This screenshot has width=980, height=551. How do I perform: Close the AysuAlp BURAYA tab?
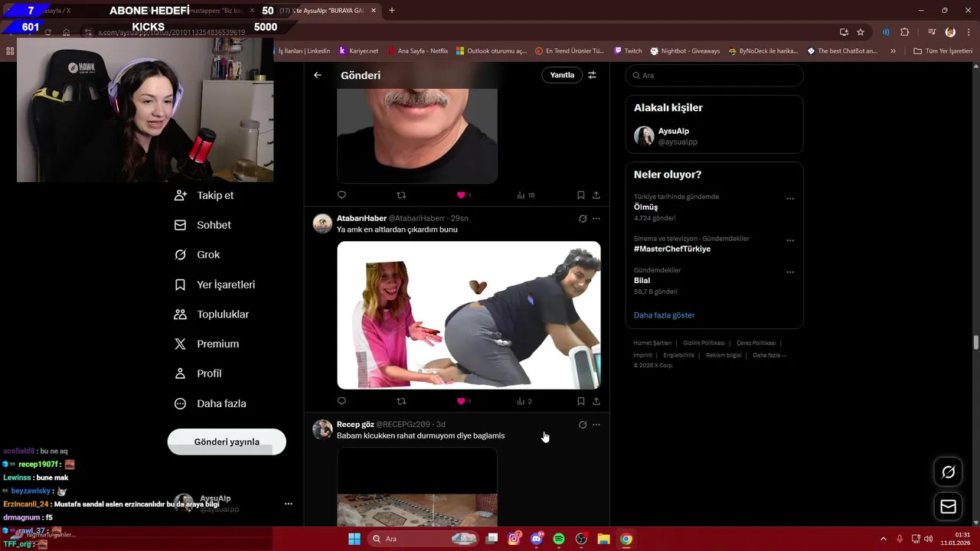click(x=374, y=11)
